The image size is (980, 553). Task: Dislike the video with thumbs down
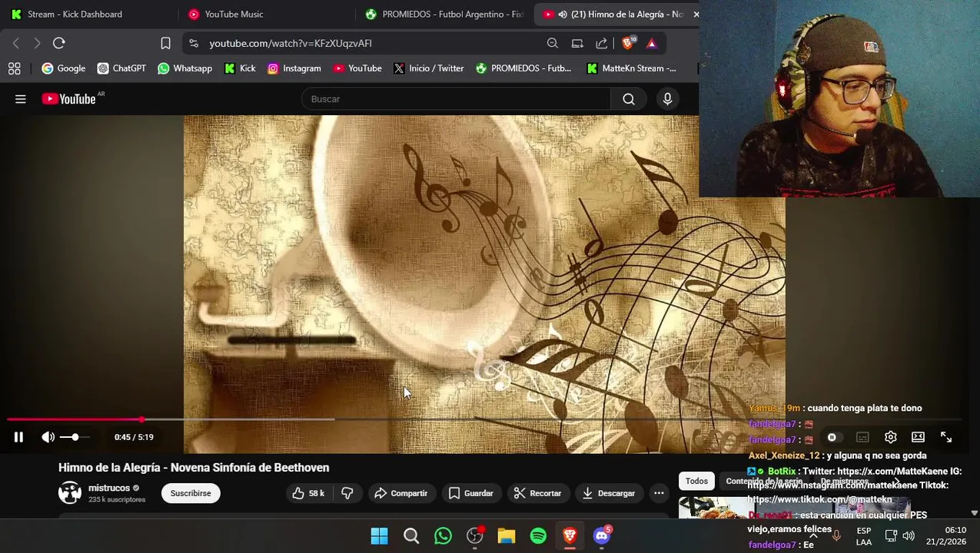(347, 493)
